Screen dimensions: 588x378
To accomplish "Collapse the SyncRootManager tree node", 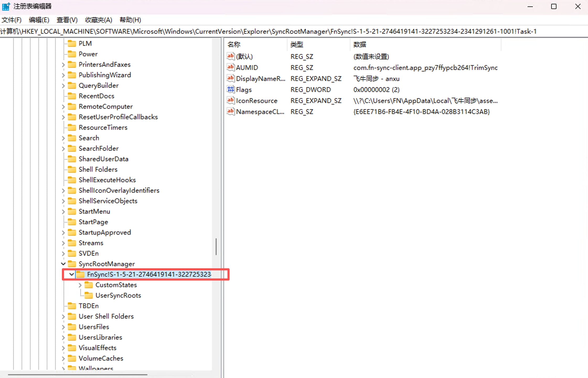I will pos(63,264).
